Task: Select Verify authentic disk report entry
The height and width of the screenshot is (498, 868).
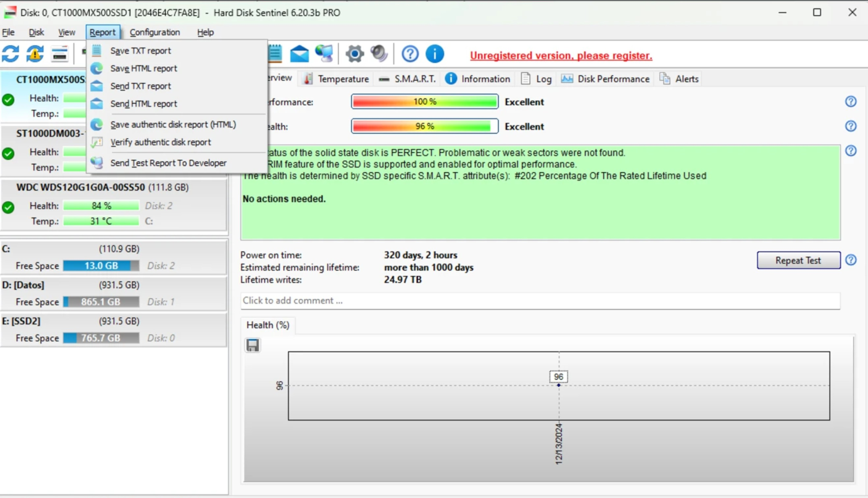Action: tap(177, 142)
